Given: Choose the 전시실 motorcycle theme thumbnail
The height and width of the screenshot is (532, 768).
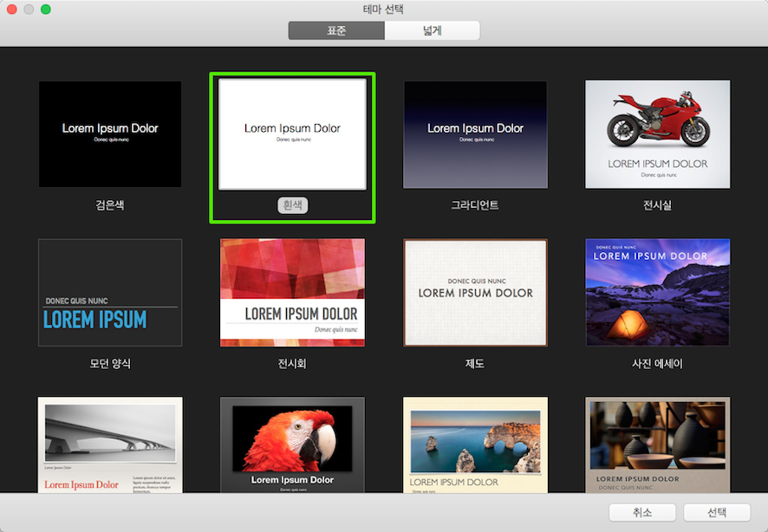Looking at the screenshot, I should [x=657, y=134].
